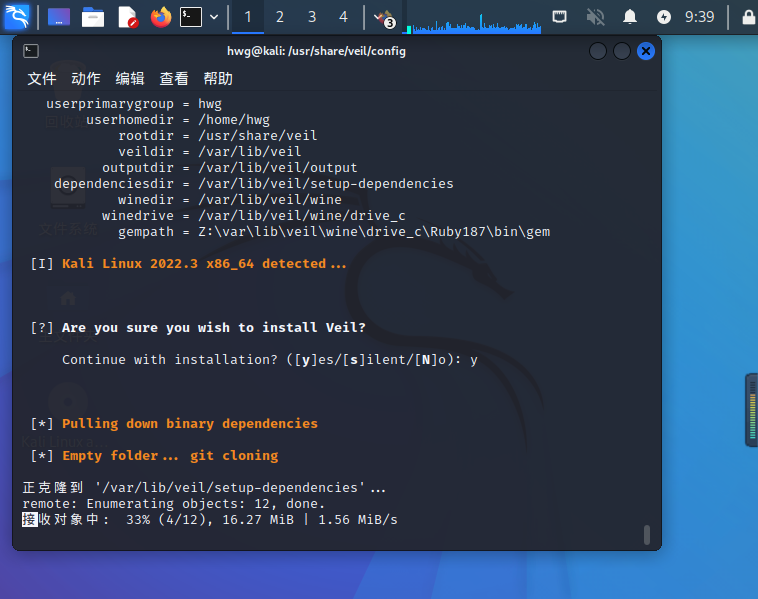Launch the text editor from panel

(128, 17)
